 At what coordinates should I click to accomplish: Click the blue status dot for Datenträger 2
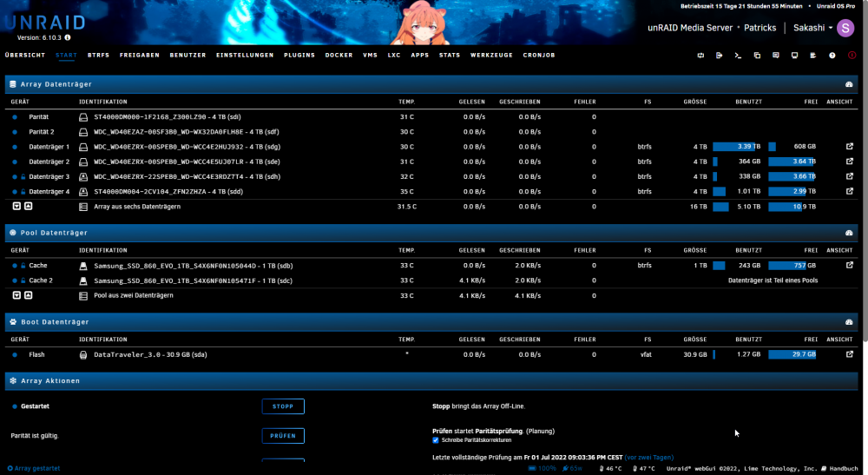coord(15,162)
